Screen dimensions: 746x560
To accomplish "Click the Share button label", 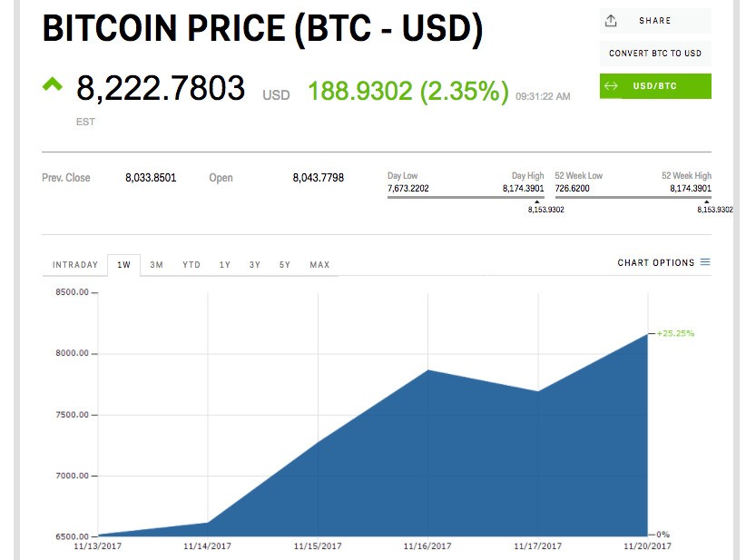I will [654, 21].
